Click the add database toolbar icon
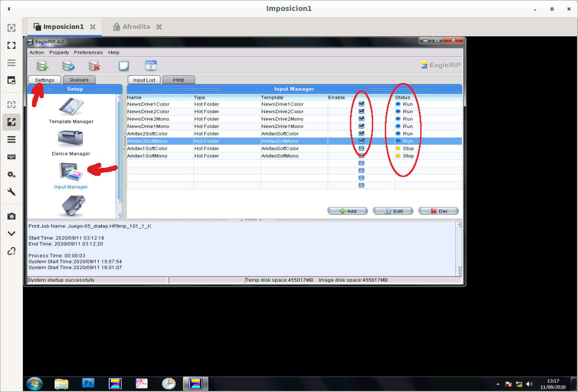The width and height of the screenshot is (578, 392). pos(42,65)
